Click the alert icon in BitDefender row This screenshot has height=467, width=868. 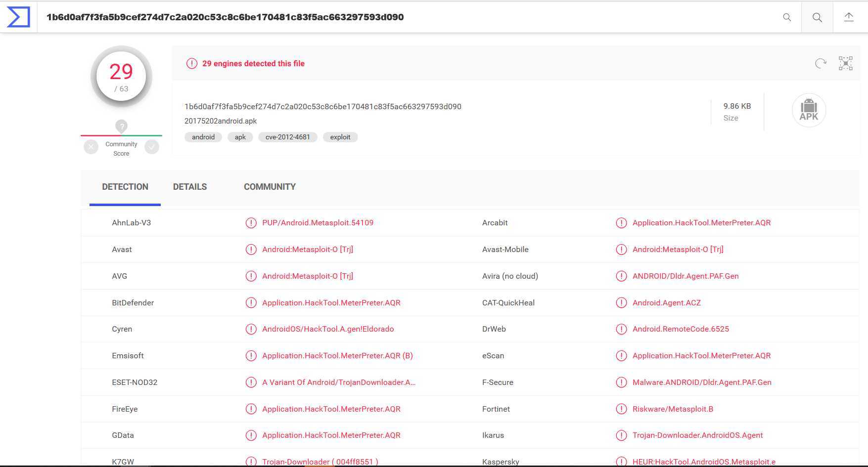click(x=251, y=303)
